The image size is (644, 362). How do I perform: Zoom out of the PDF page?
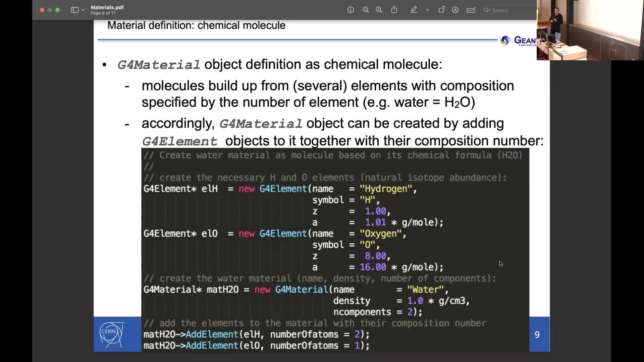click(x=366, y=10)
